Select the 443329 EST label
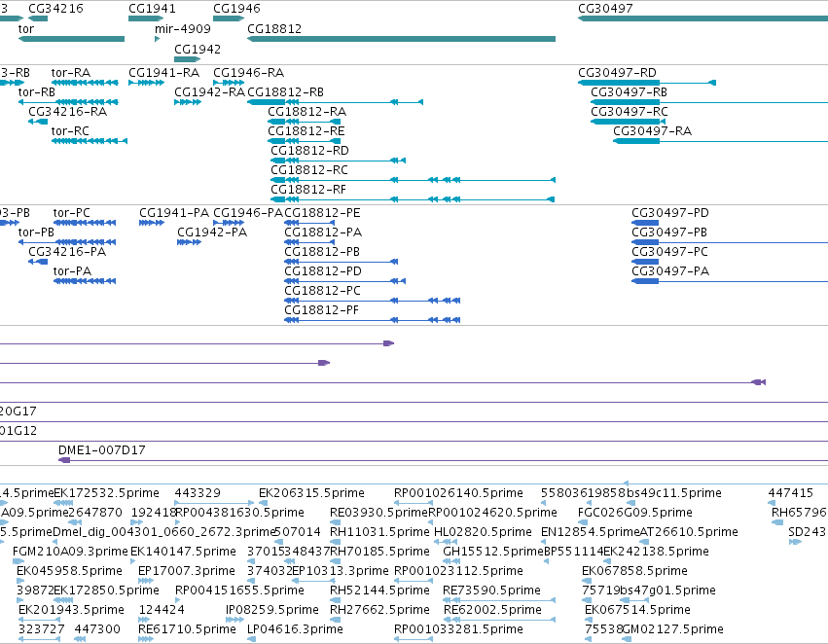The height and width of the screenshot is (644, 828). click(x=198, y=493)
